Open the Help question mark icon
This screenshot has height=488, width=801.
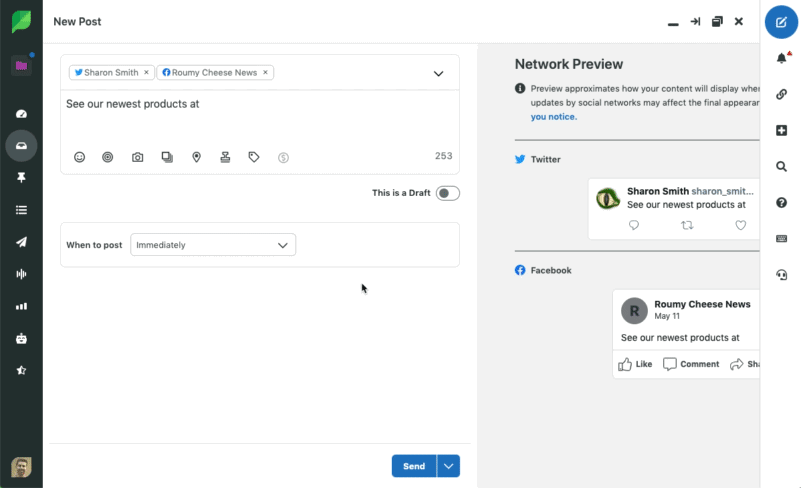click(782, 203)
